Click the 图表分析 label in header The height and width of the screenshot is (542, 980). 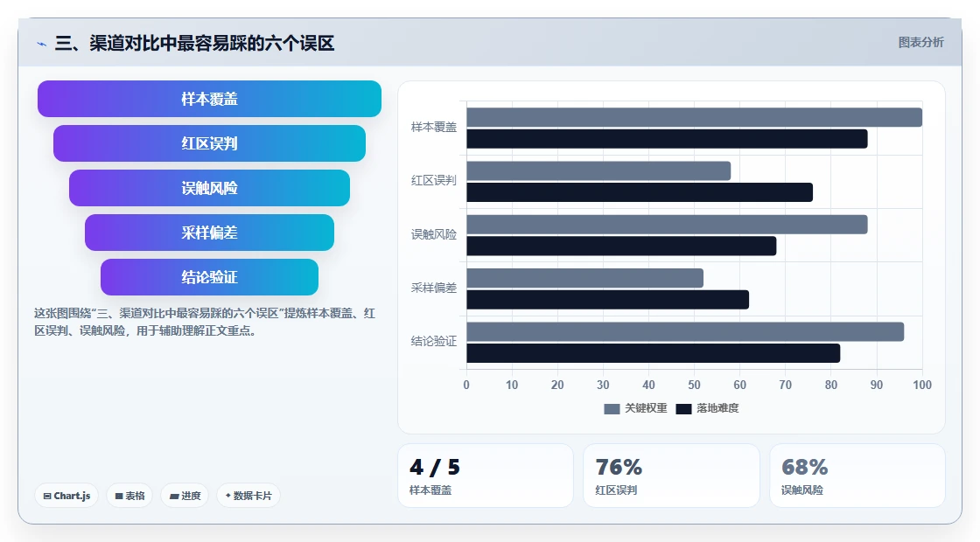pos(920,43)
